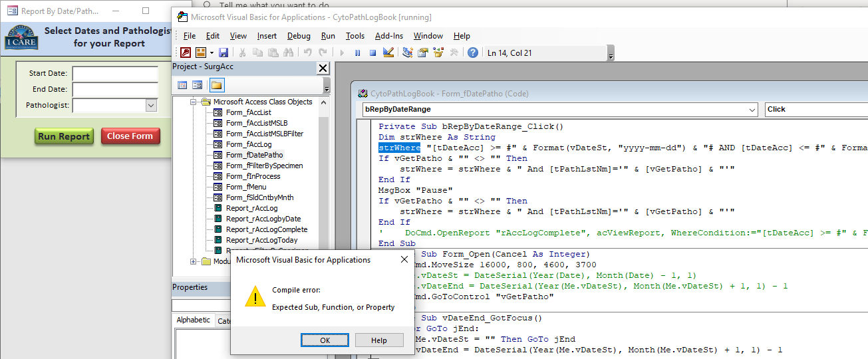Collapse Microsoft Access Class Objects folder
The width and height of the screenshot is (868, 359).
194,102
